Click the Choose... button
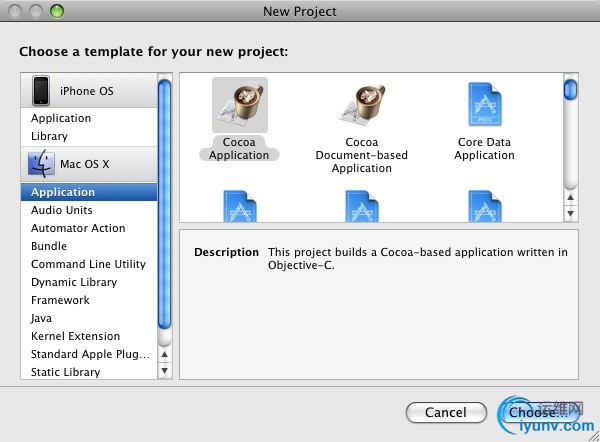Screen dimensions: 600x442 coord(538,413)
